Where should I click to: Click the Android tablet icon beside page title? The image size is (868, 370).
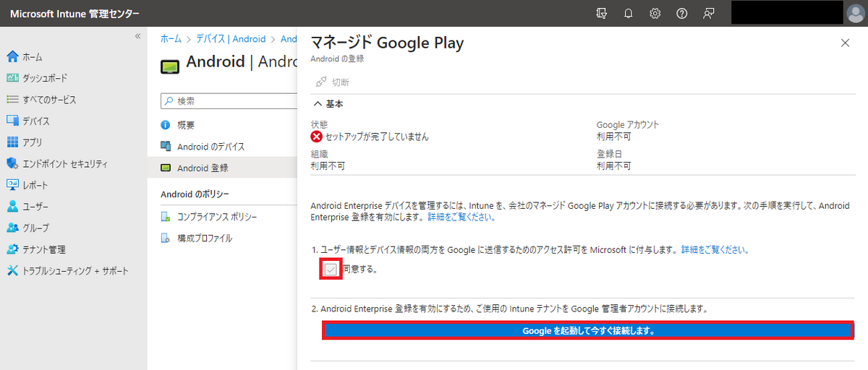[x=169, y=65]
